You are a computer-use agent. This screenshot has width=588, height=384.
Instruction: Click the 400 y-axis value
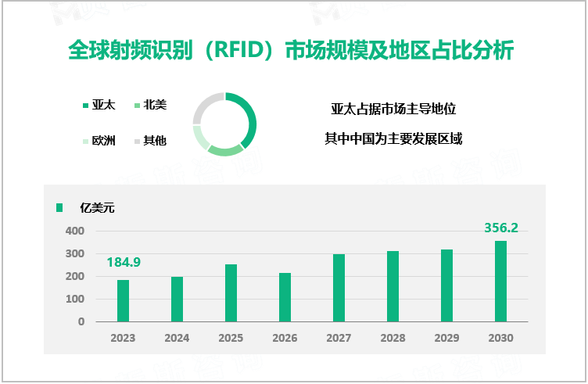click(x=75, y=231)
